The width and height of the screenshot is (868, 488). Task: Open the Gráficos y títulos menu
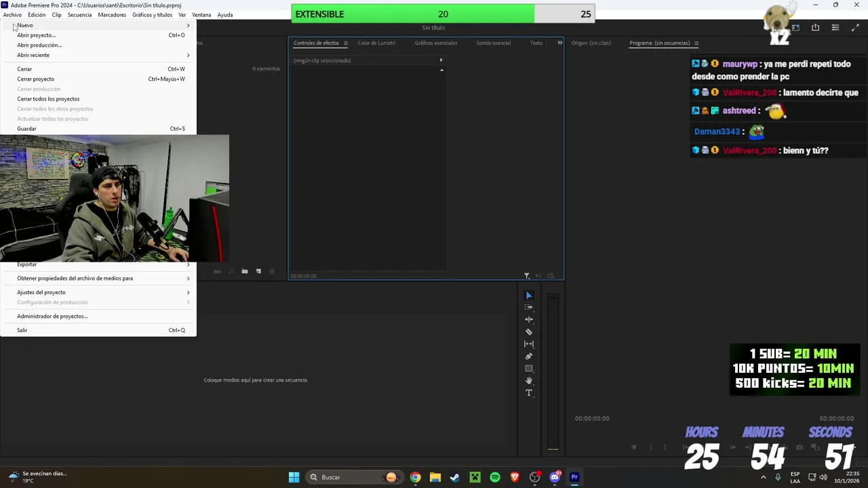152,15
